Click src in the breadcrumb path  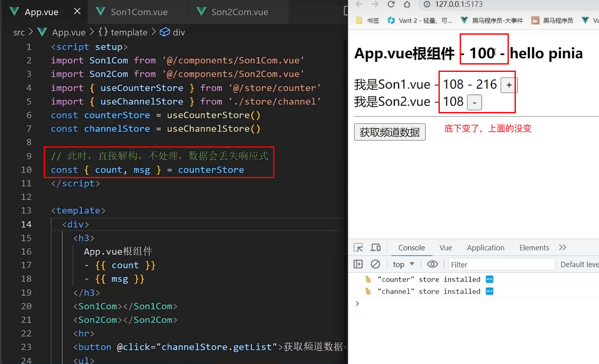(x=19, y=32)
